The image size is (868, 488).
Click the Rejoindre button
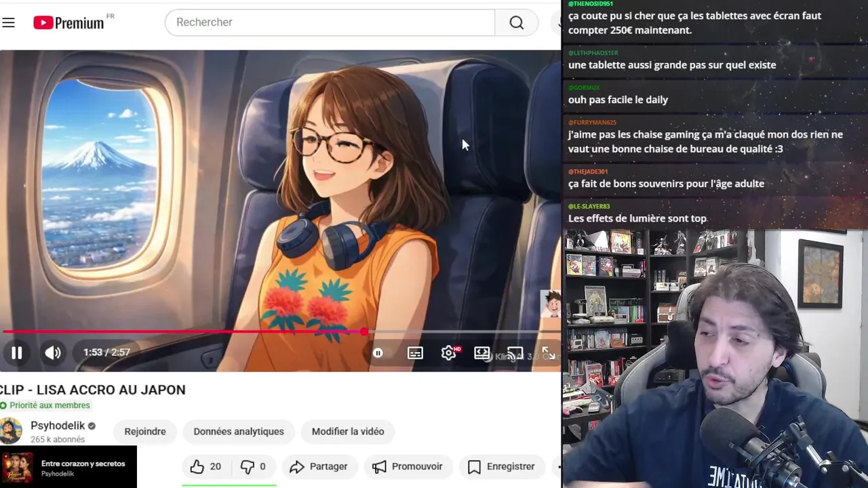(145, 432)
